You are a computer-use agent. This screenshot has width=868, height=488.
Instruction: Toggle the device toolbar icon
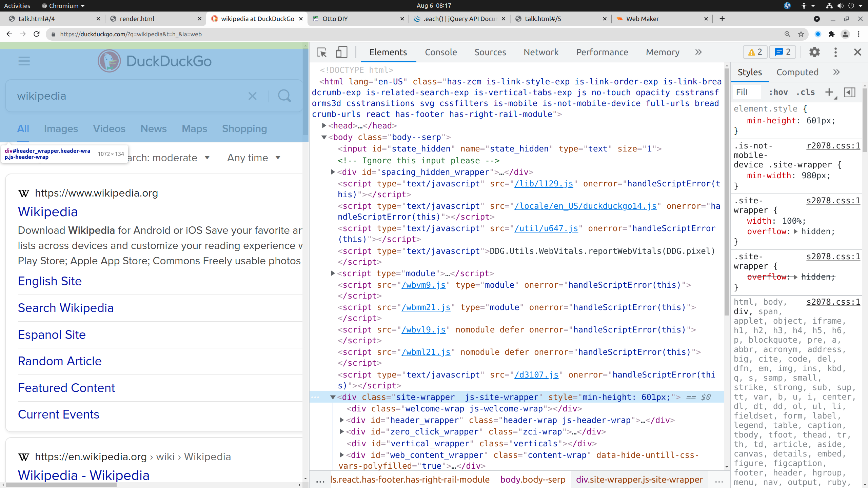[x=341, y=53]
